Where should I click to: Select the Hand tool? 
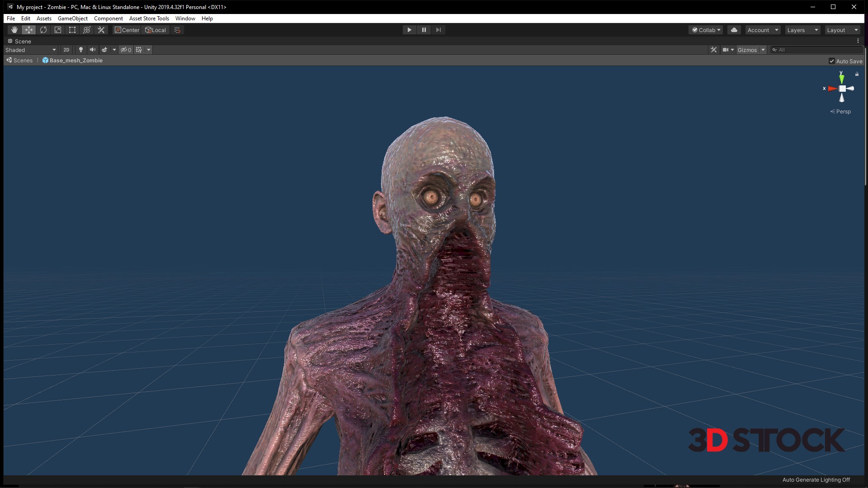pyautogui.click(x=14, y=30)
